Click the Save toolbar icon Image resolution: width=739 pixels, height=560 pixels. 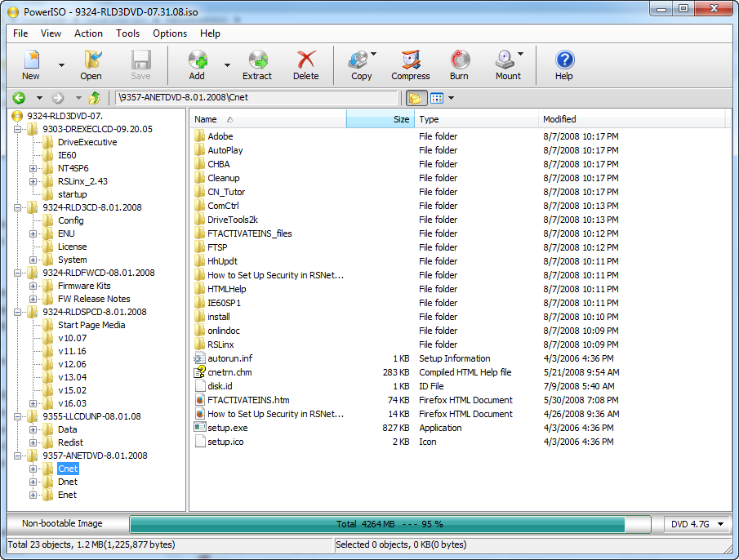(141, 60)
